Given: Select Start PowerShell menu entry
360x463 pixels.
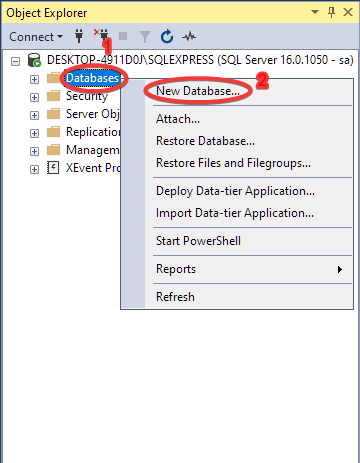Looking at the screenshot, I should point(249,241).
